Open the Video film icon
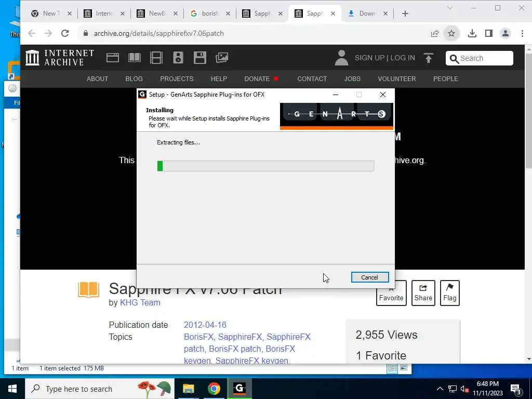The width and height of the screenshot is (532, 399). 156,58
